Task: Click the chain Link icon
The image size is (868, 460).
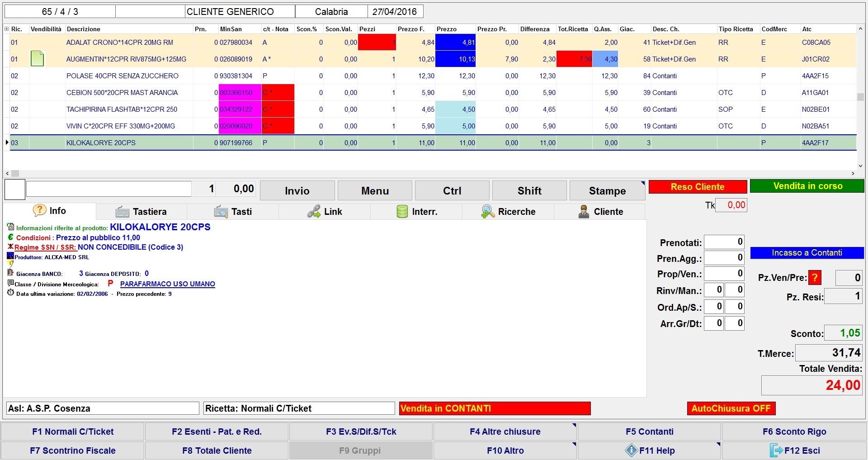Action: coord(314,212)
